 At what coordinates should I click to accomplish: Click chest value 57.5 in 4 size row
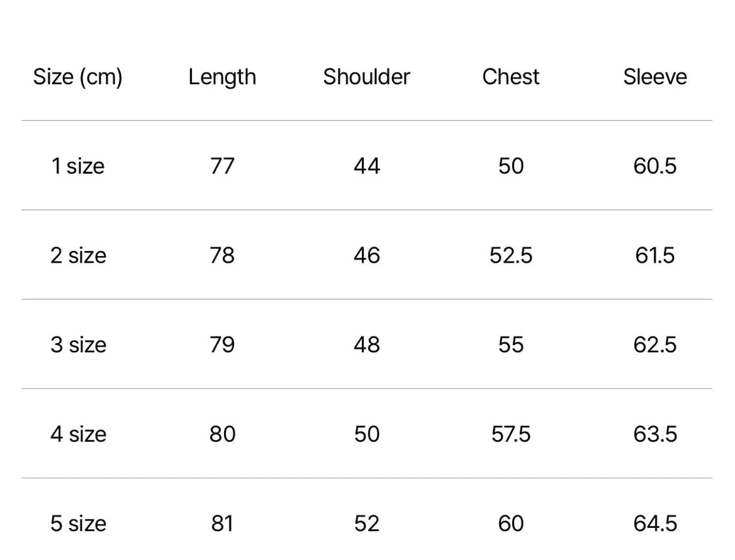coord(511,434)
